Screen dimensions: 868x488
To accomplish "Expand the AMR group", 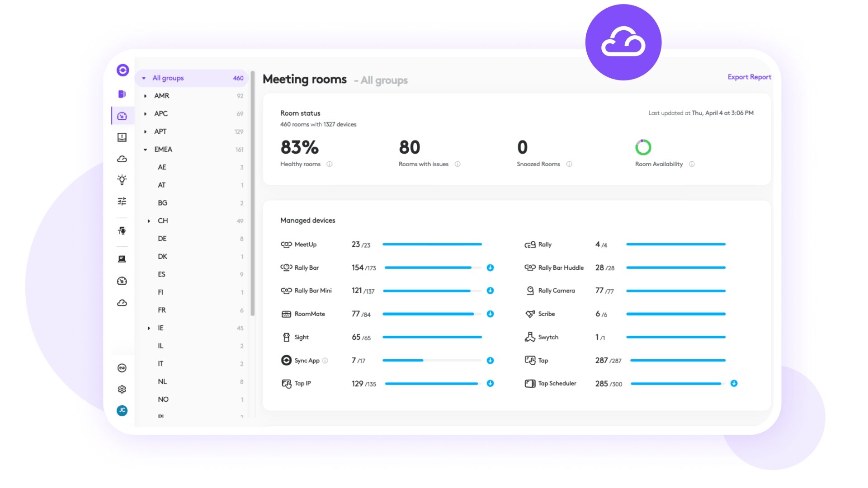I will [145, 96].
